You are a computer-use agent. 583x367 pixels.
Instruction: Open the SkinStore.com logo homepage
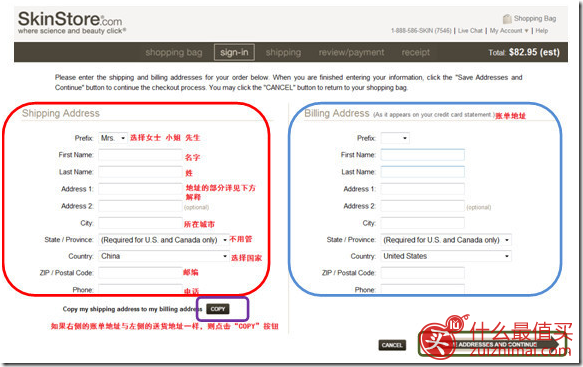(x=72, y=23)
